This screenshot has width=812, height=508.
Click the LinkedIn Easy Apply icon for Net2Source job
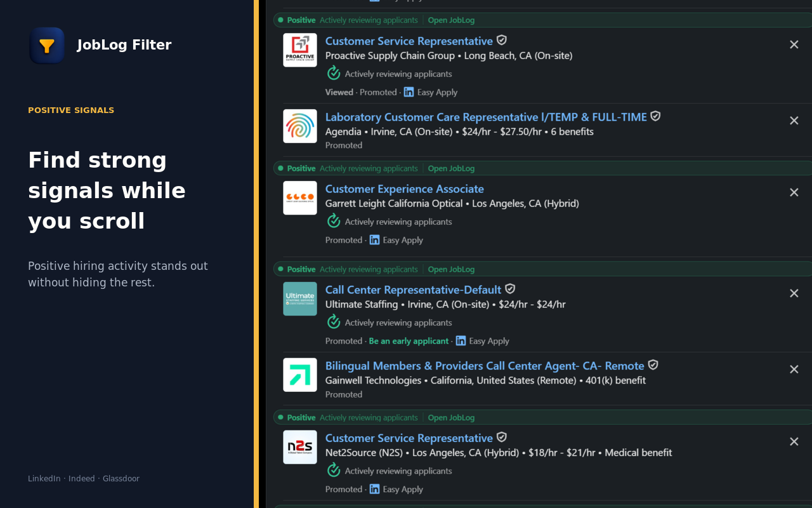click(x=375, y=489)
